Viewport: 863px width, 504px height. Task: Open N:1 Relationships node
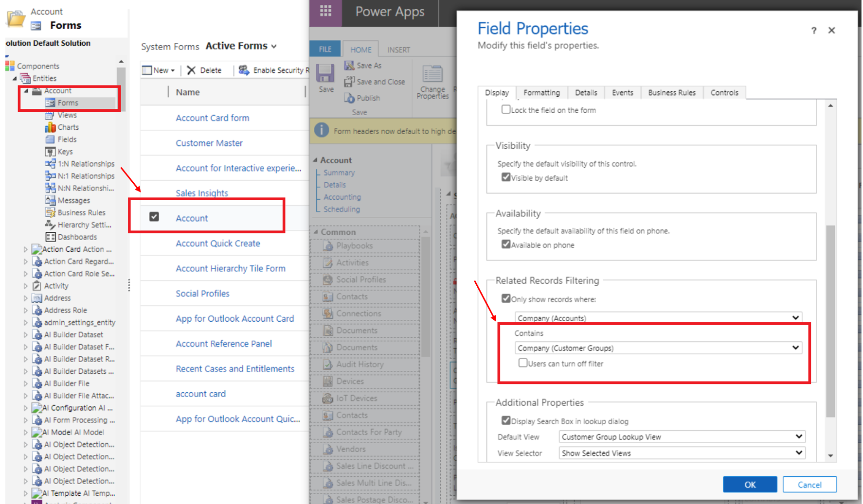click(86, 175)
